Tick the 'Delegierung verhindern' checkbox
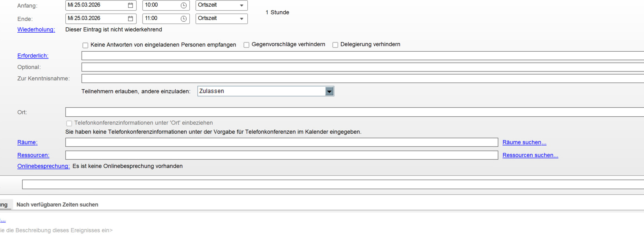 (x=335, y=45)
